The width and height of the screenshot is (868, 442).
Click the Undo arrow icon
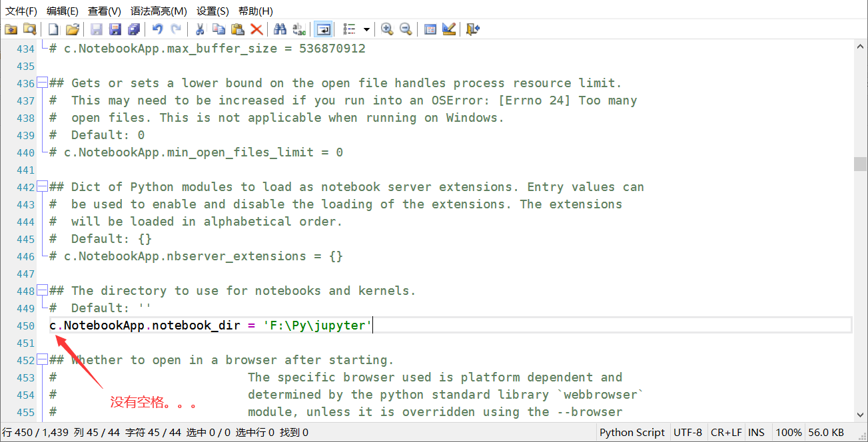(x=157, y=29)
